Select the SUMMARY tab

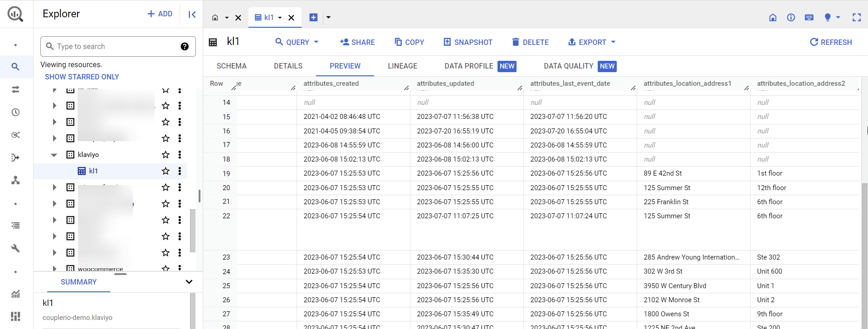tap(78, 282)
